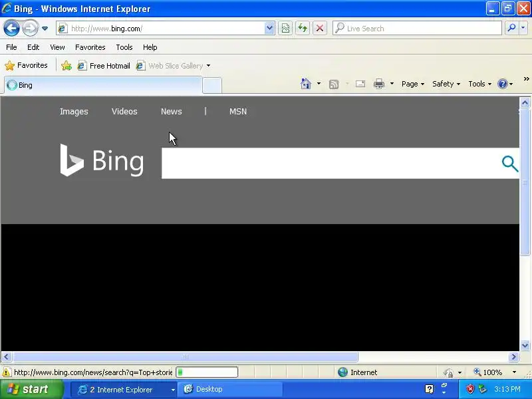
Task: Click the status bar warning icon
Action: coord(7,372)
